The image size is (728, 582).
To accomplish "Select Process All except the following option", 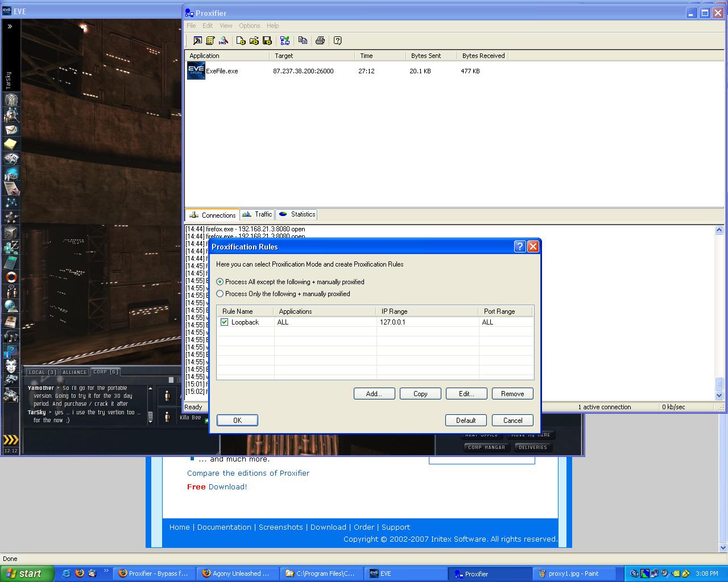I will [290, 282].
